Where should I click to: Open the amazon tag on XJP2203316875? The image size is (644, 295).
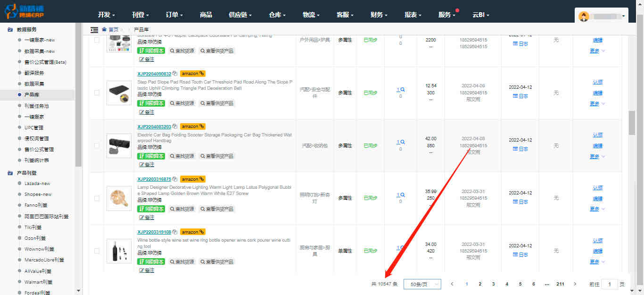pyautogui.click(x=193, y=179)
